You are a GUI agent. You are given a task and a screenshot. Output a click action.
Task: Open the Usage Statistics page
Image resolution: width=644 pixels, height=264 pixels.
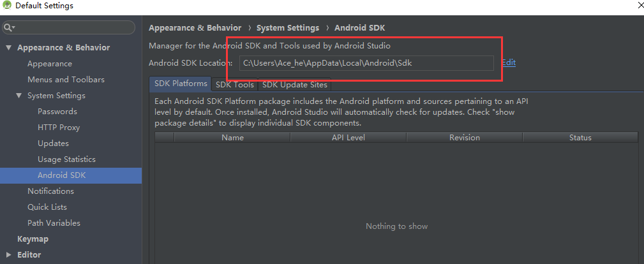66,159
